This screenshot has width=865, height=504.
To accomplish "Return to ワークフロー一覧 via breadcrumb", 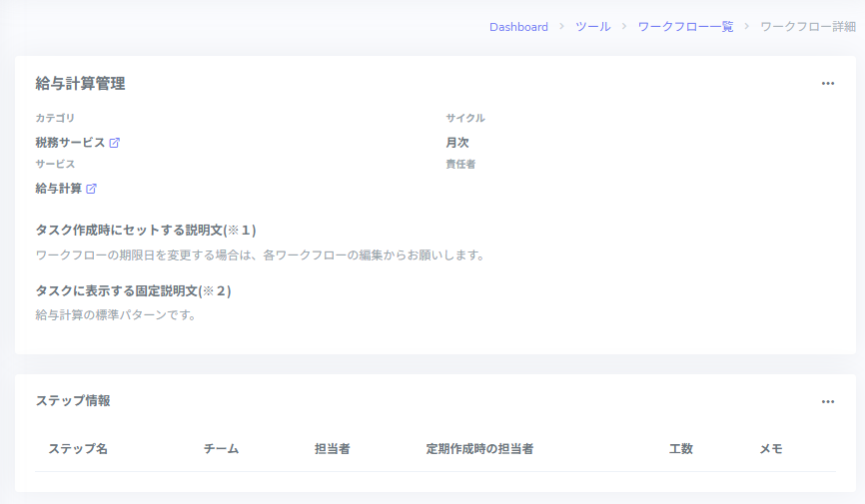I will 685,27.
